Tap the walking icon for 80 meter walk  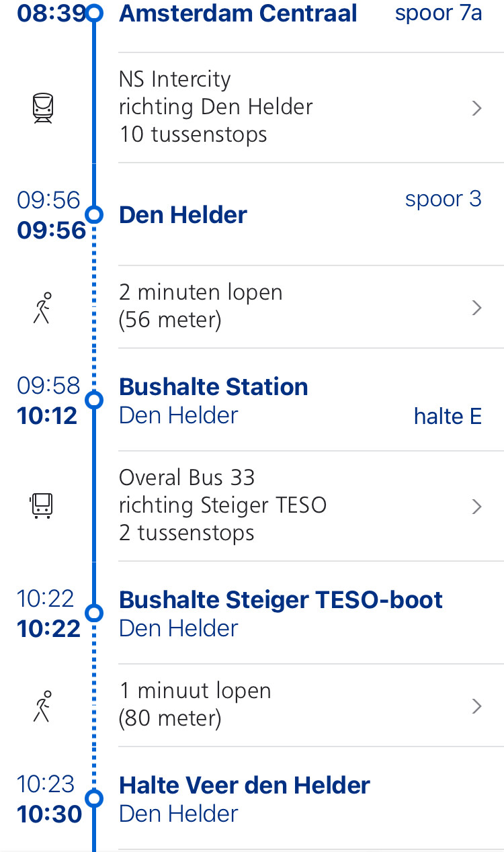pyautogui.click(x=43, y=706)
